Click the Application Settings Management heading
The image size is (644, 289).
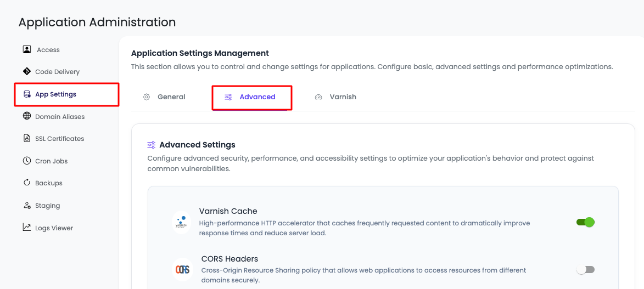click(200, 53)
